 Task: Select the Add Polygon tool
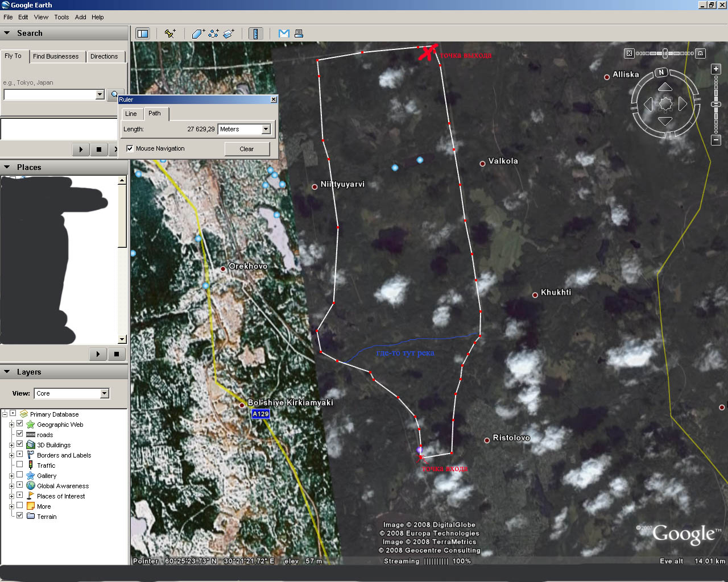[x=198, y=34]
